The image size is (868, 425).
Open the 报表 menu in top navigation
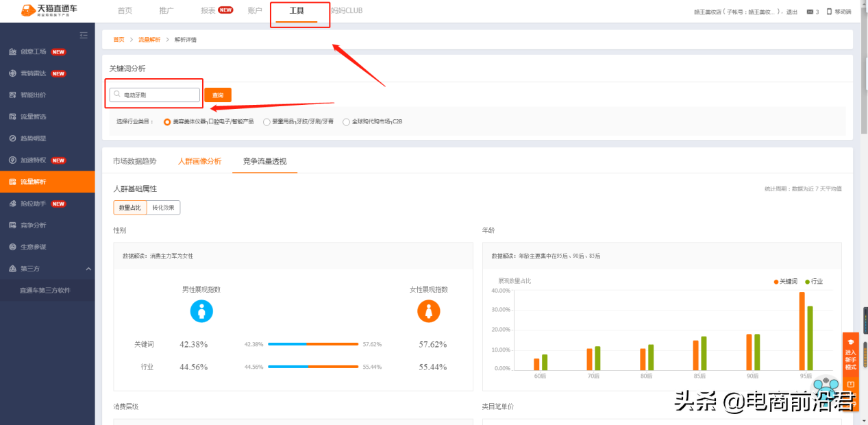click(x=210, y=10)
